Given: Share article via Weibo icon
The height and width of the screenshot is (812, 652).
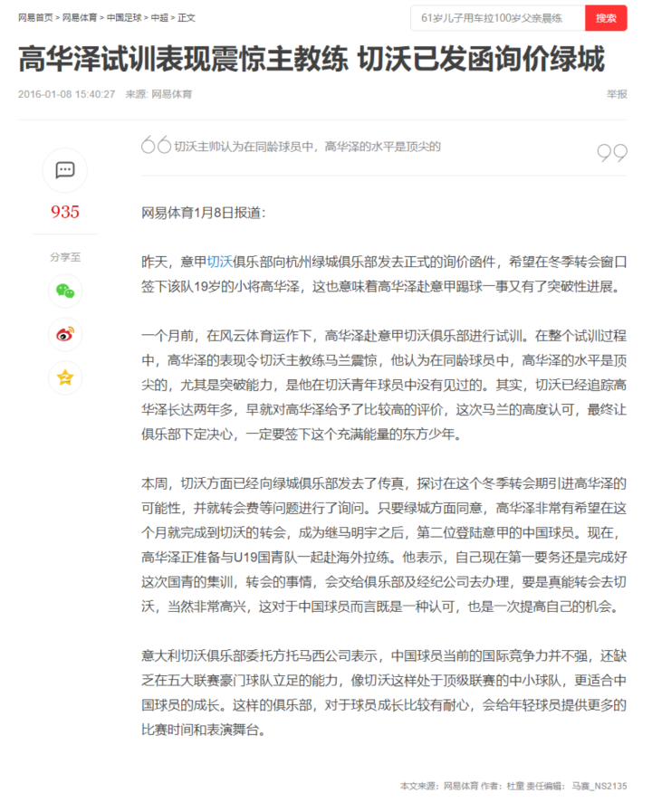Looking at the screenshot, I should coord(65,334).
